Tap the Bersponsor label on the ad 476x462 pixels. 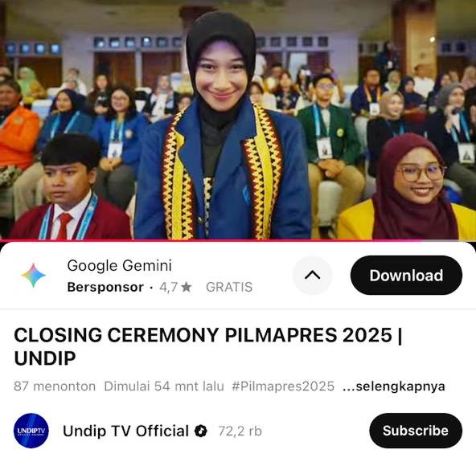click(x=105, y=287)
